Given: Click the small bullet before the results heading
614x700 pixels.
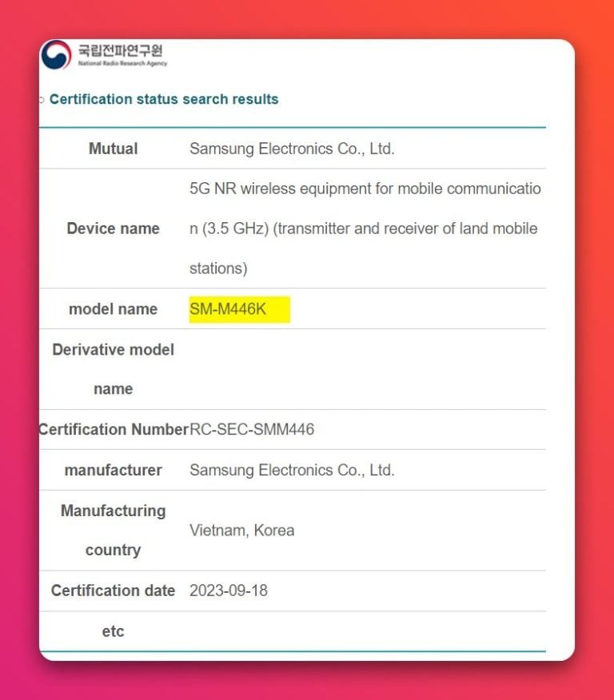Looking at the screenshot, I should [42, 101].
